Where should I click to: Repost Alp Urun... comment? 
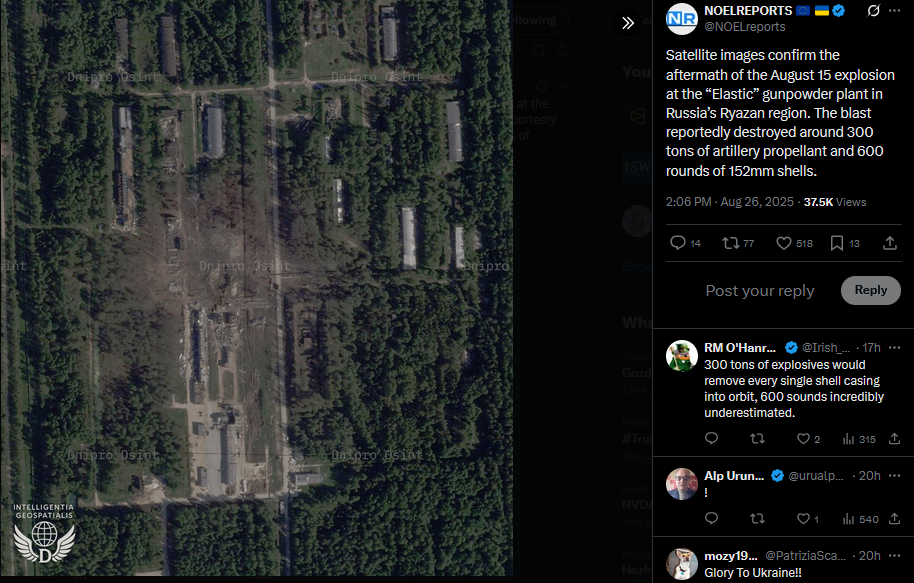[757, 518]
